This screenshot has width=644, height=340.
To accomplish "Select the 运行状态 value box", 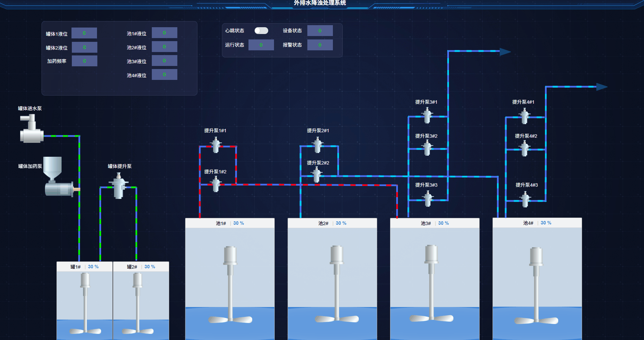I will pos(261,45).
